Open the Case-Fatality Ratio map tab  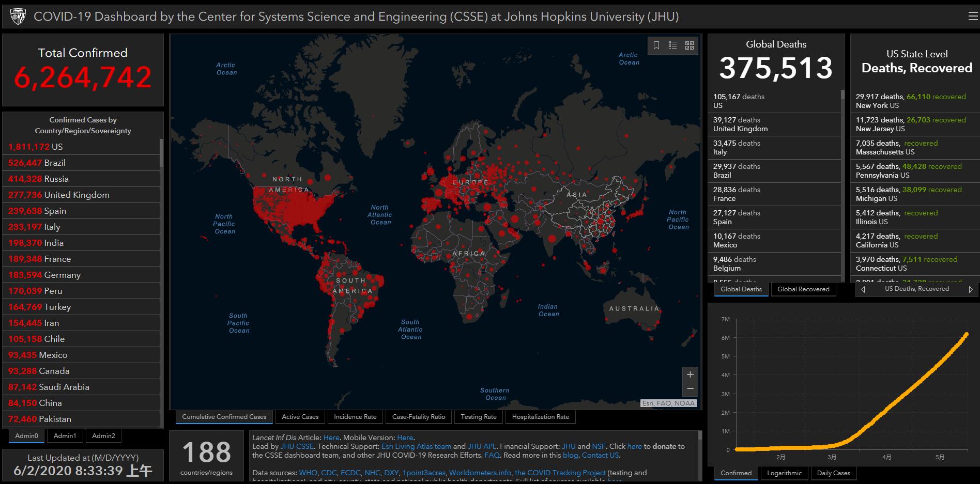pos(418,417)
